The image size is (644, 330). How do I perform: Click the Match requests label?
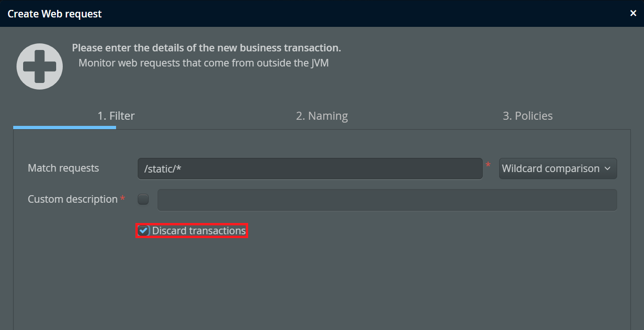click(x=63, y=168)
